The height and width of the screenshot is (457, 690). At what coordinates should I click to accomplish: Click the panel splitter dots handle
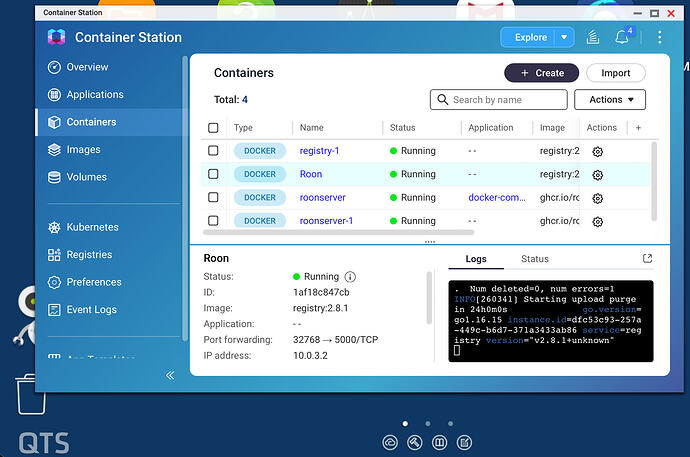click(430, 242)
